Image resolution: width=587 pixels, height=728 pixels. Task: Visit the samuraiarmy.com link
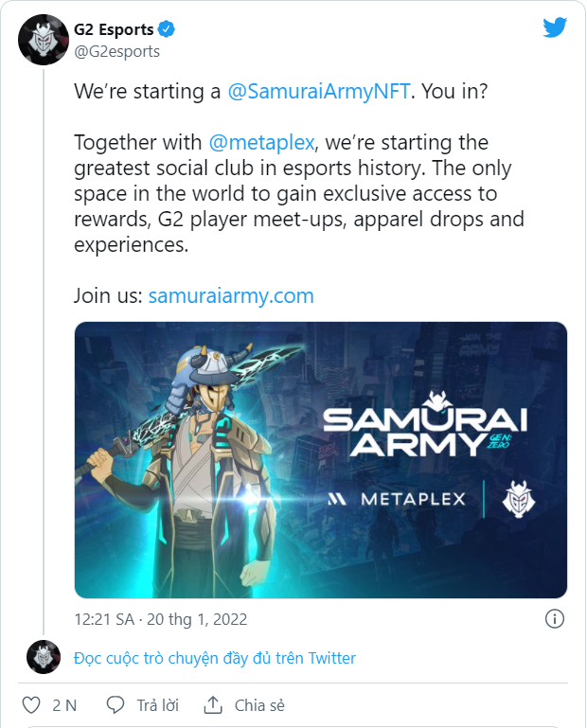231,295
